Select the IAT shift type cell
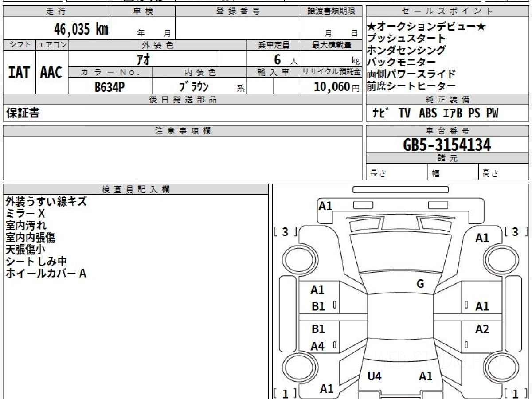This screenshot has height=399, width=532. (19, 73)
